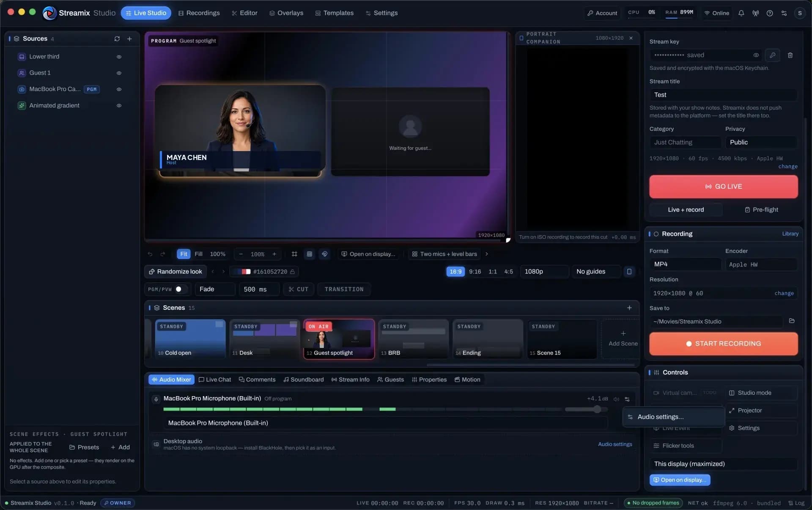Click START RECORDING button
This screenshot has width=812, height=510.
(x=724, y=344)
